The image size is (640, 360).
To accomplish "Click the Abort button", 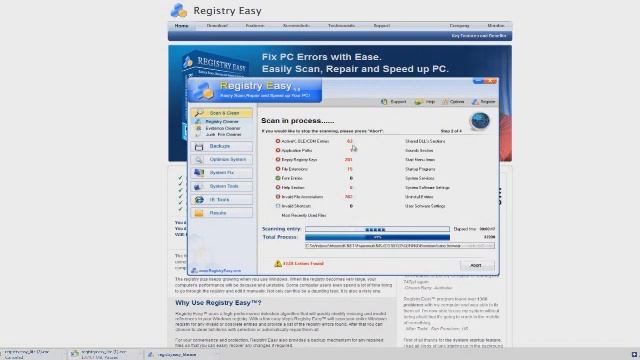I will tap(477, 265).
